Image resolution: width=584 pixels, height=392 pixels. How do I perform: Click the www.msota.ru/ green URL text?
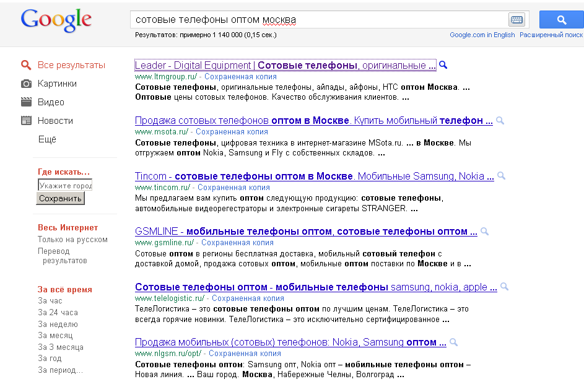click(162, 132)
